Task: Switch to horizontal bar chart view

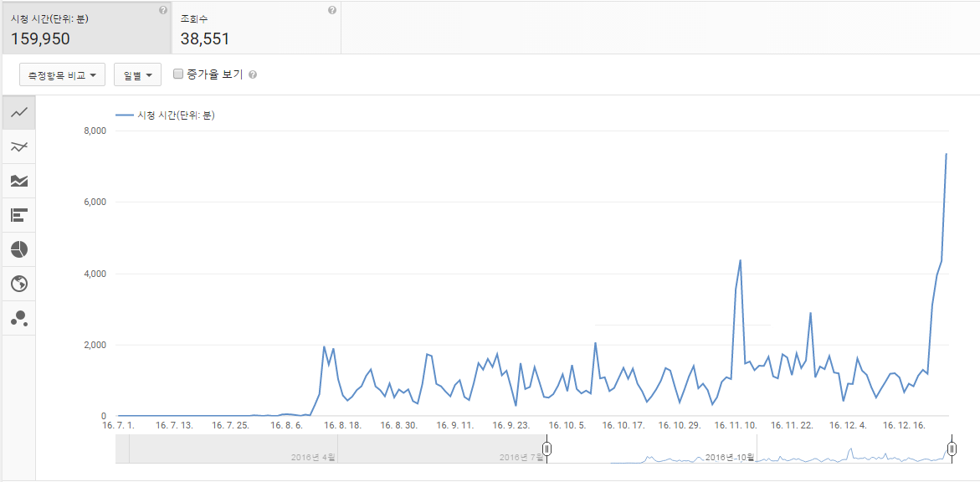Action: 18,215
